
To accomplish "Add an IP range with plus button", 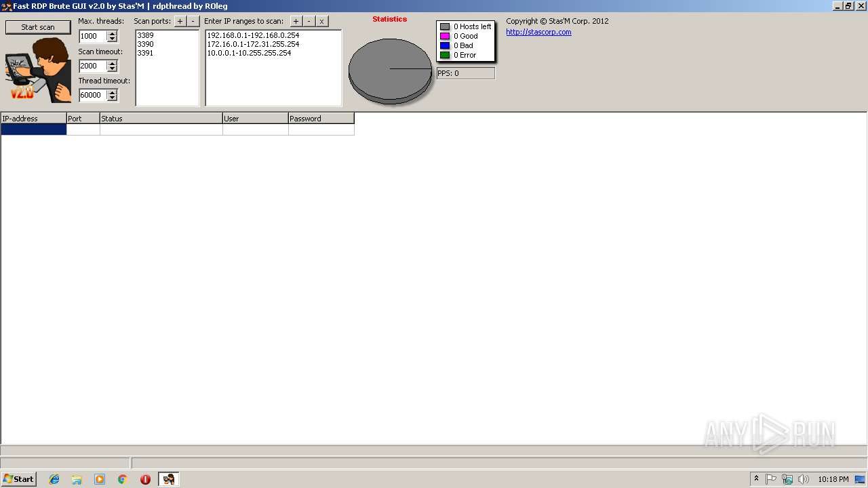I will pyautogui.click(x=296, y=21).
